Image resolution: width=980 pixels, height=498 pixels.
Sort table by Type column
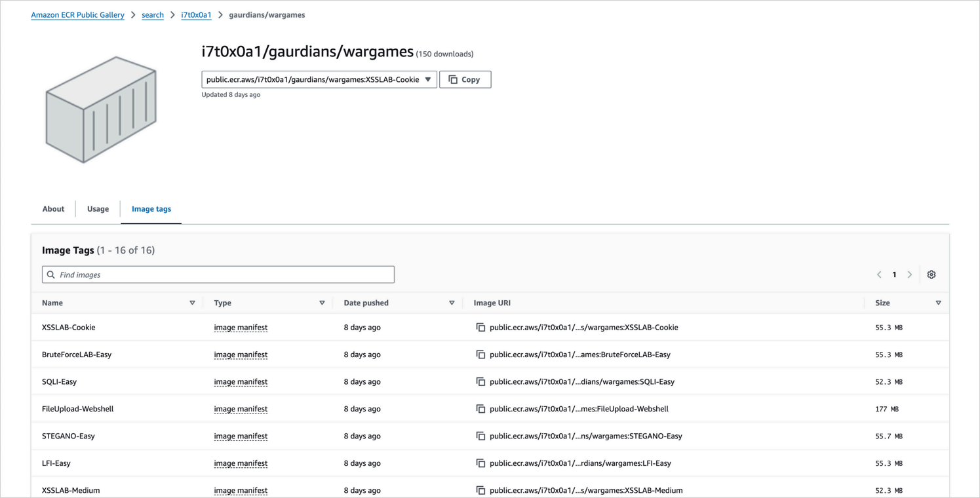[x=322, y=303]
